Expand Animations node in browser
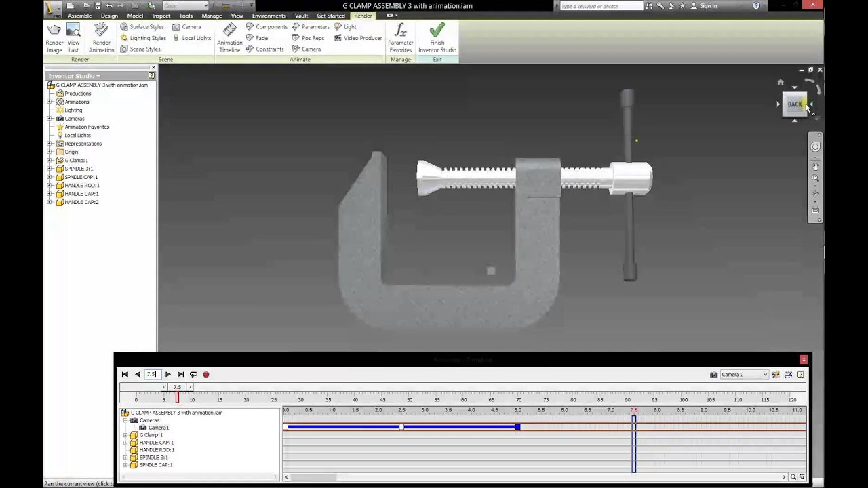868x488 pixels. (x=50, y=102)
